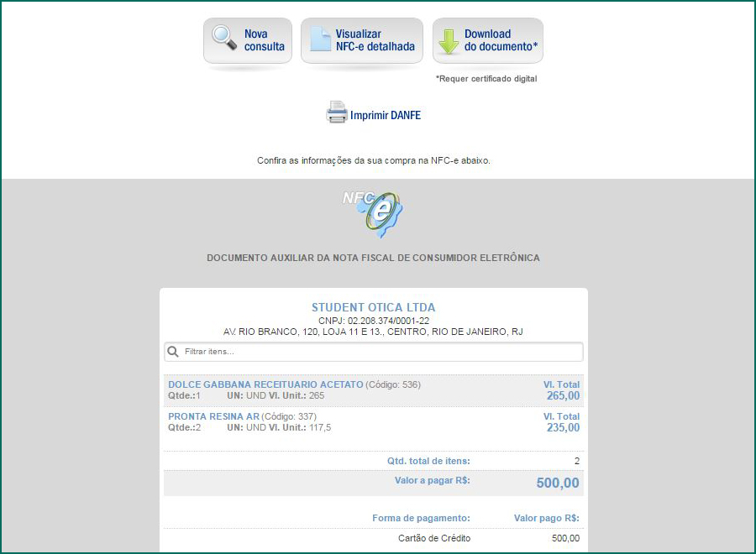756x554 pixels.
Task: Click the green download arrow icon
Action: pos(448,39)
